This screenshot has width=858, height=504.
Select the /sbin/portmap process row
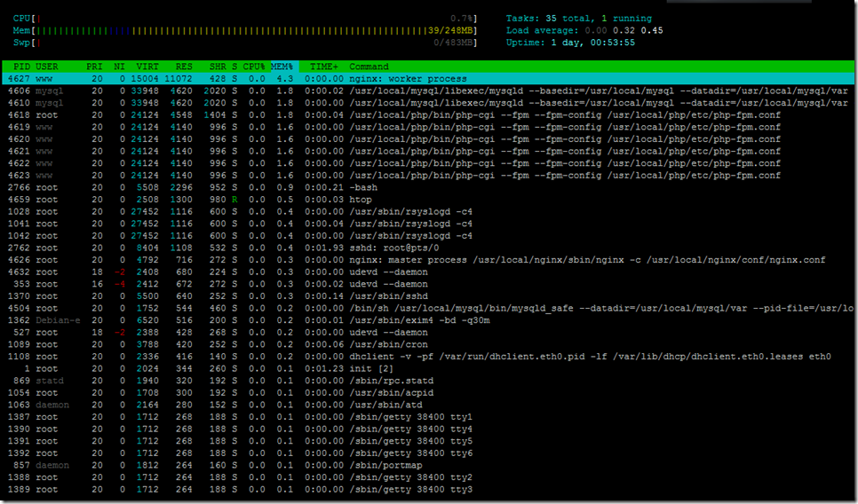[x=428, y=465]
